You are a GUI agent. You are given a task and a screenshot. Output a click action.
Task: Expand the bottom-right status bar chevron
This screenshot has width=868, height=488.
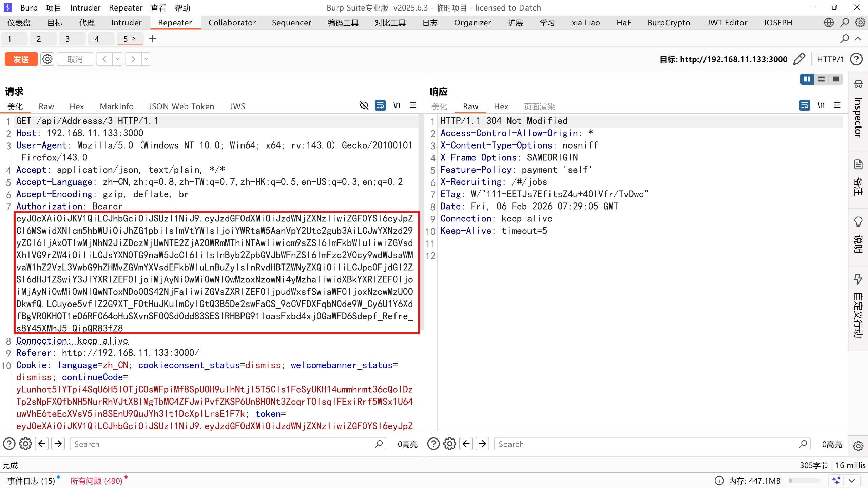(852, 481)
